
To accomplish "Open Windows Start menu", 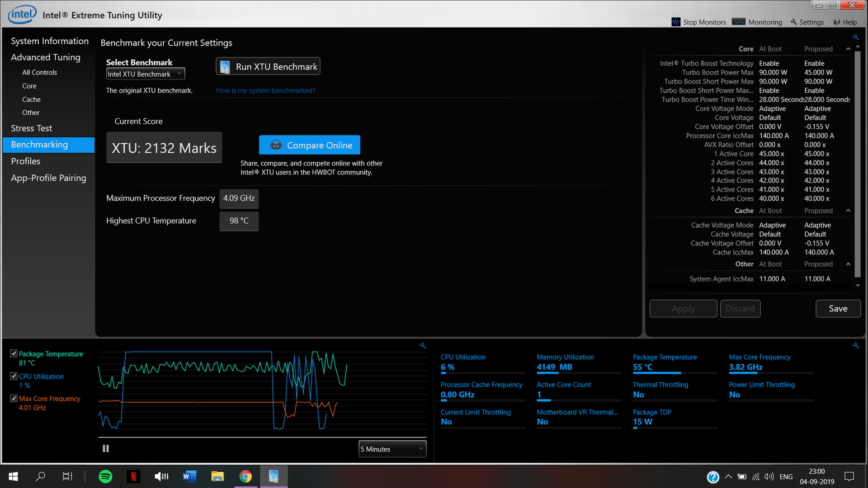I will (13, 476).
